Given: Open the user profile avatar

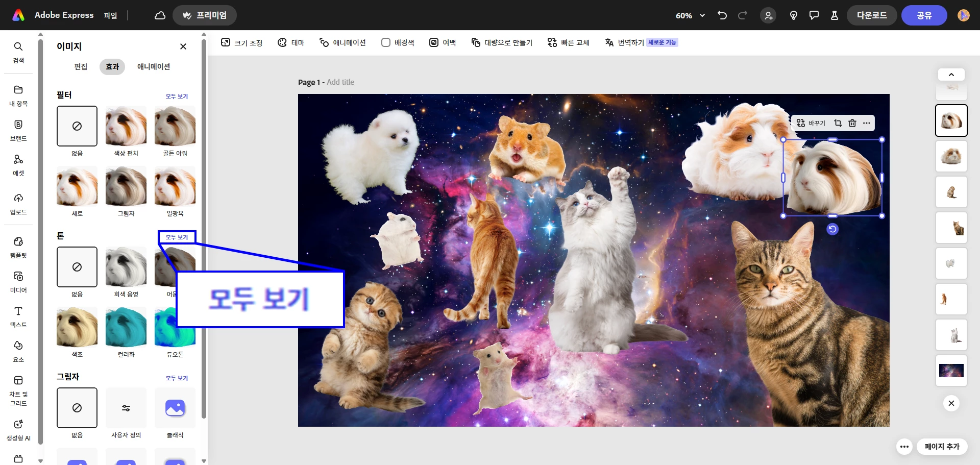Looking at the screenshot, I should (x=964, y=15).
